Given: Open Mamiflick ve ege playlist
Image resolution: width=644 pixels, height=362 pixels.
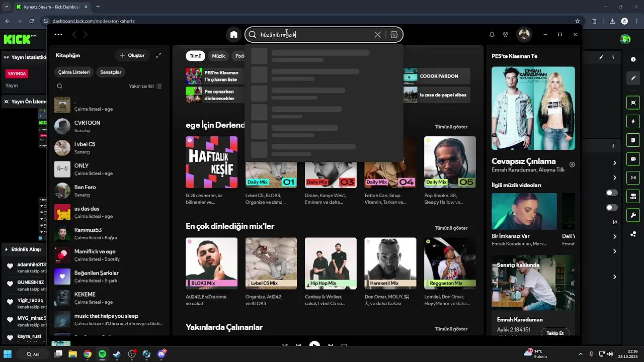Looking at the screenshot, I should tap(109, 255).
